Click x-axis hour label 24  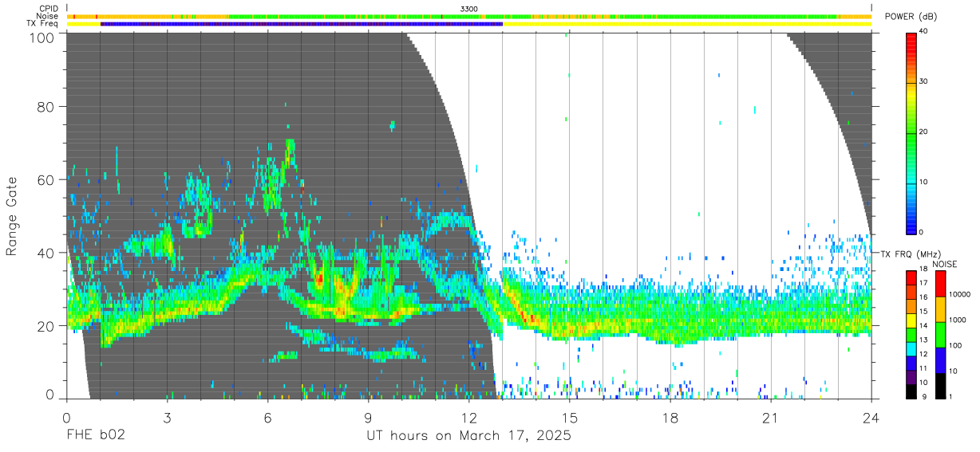(x=871, y=418)
